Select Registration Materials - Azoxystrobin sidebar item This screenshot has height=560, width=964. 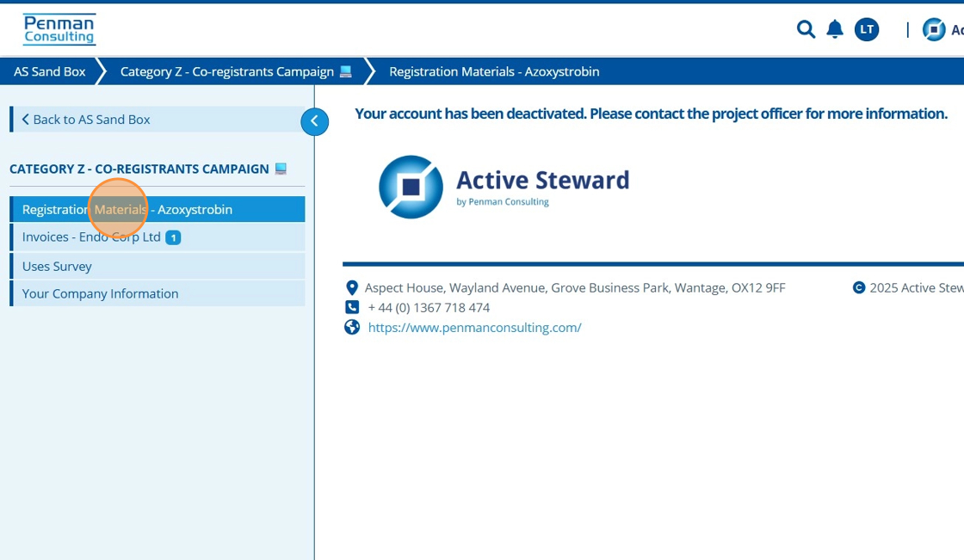(158, 209)
